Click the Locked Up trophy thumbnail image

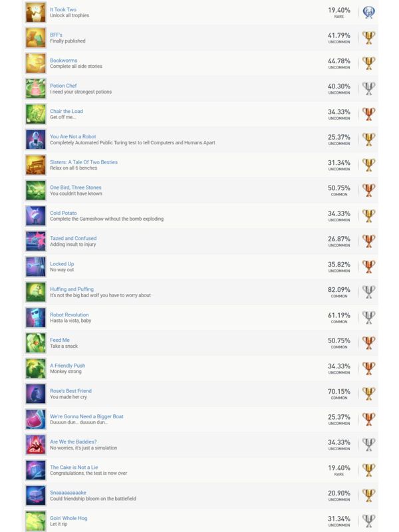coord(35,267)
